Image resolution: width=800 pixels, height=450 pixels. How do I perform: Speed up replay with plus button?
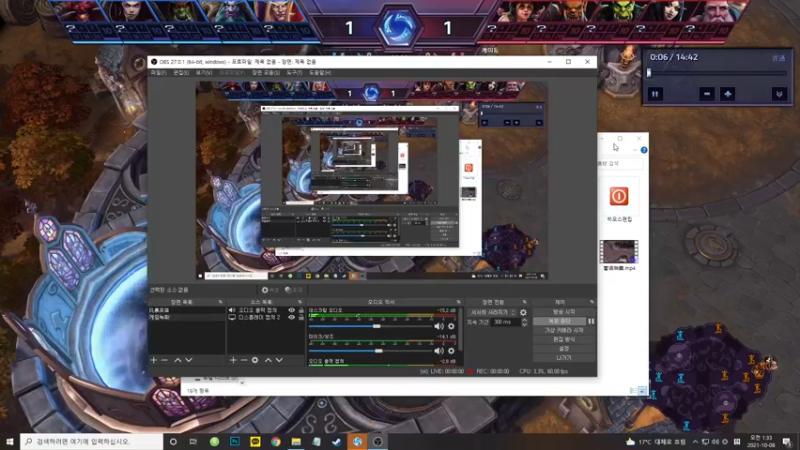pyautogui.click(x=728, y=94)
